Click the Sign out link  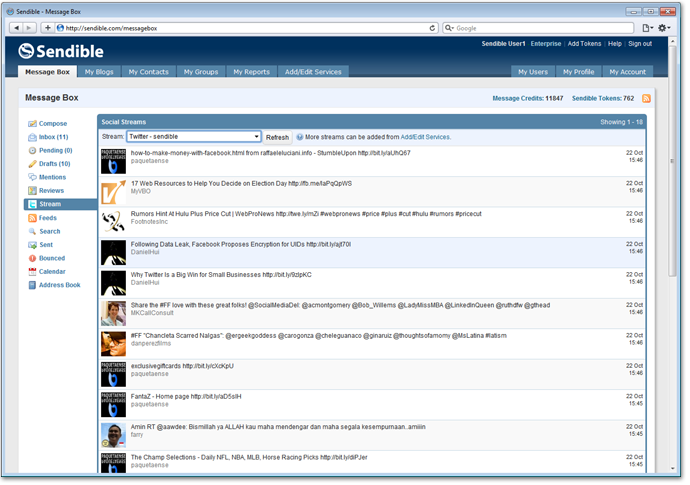(x=640, y=44)
